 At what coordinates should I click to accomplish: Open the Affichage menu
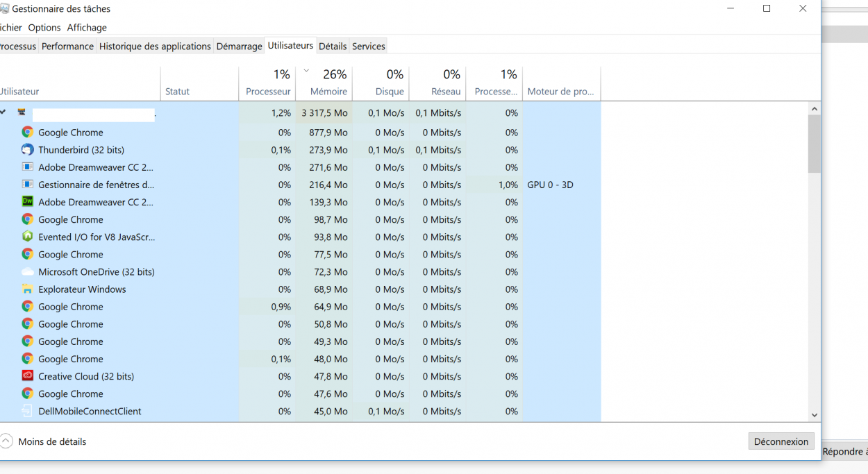87,28
